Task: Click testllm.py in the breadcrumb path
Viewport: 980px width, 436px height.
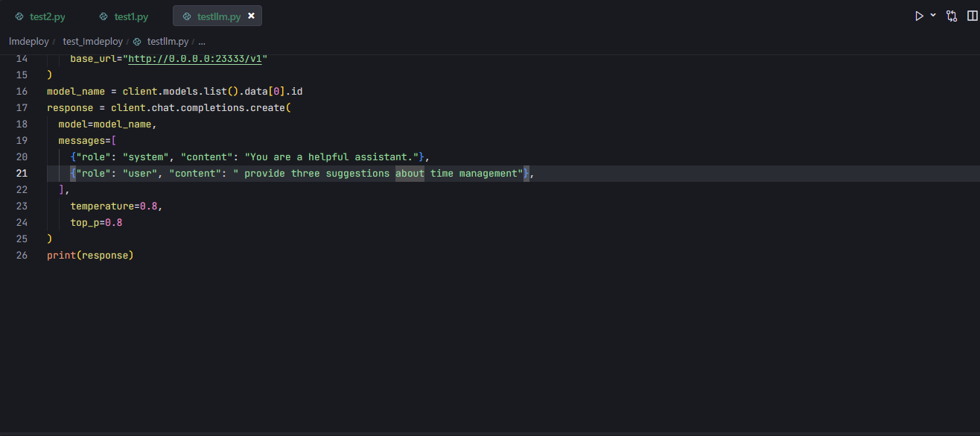Action: click(x=168, y=42)
